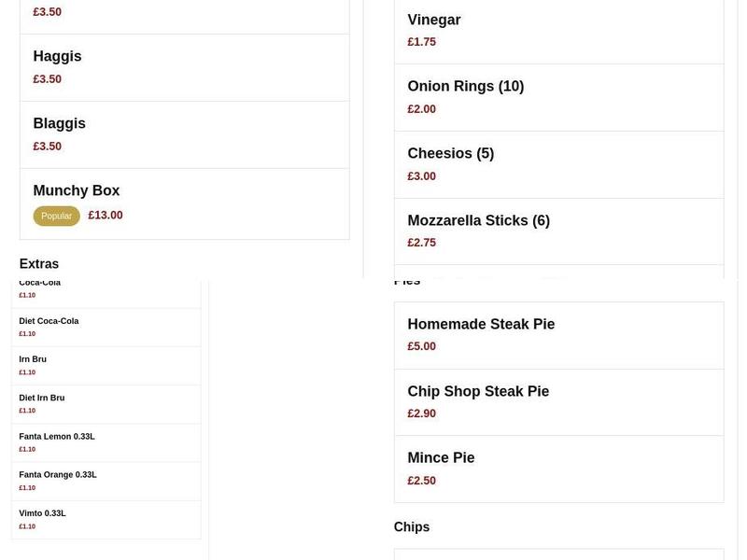This screenshot has width=747, height=560.
Task: Select the Homemade Steak Pie
Action: (481, 324)
